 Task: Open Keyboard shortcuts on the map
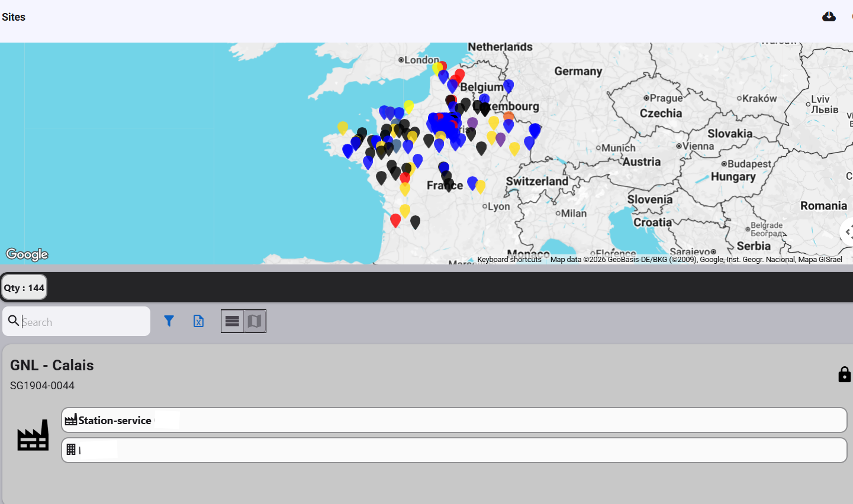(509, 260)
